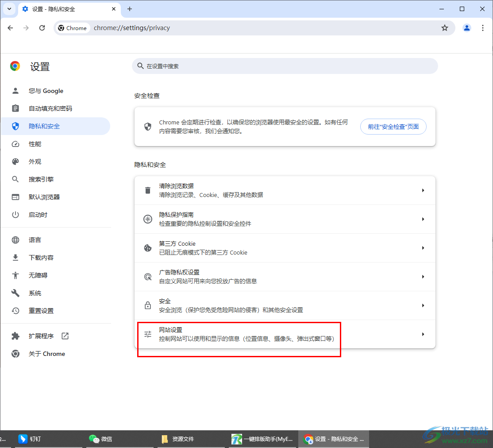This screenshot has height=448, width=493.
Task: Click the 前往"安全检查"页面 button
Action: 393,127
